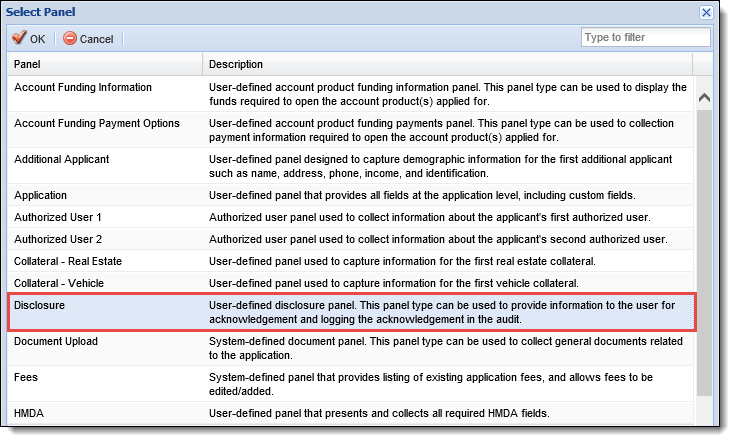Click the Authorized User 1 description
735x442 pixels.
(x=430, y=217)
